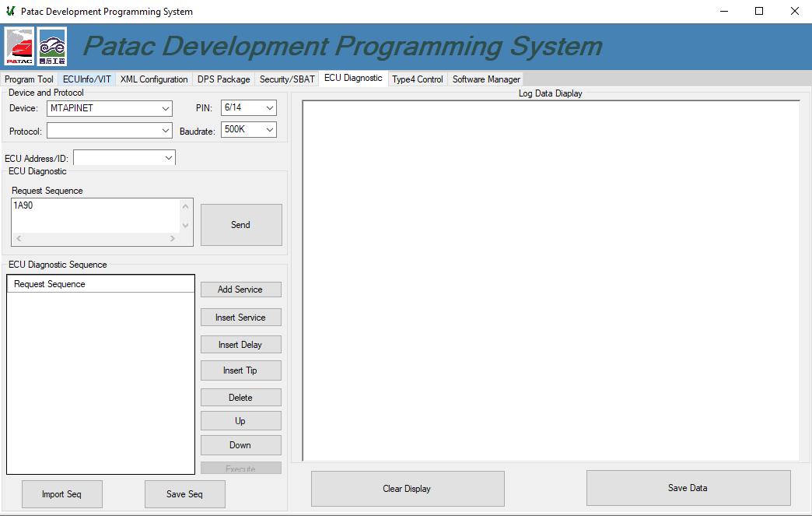The image size is (812, 516).
Task: Open the ECU Address/ID dropdown
Action: [x=169, y=157]
